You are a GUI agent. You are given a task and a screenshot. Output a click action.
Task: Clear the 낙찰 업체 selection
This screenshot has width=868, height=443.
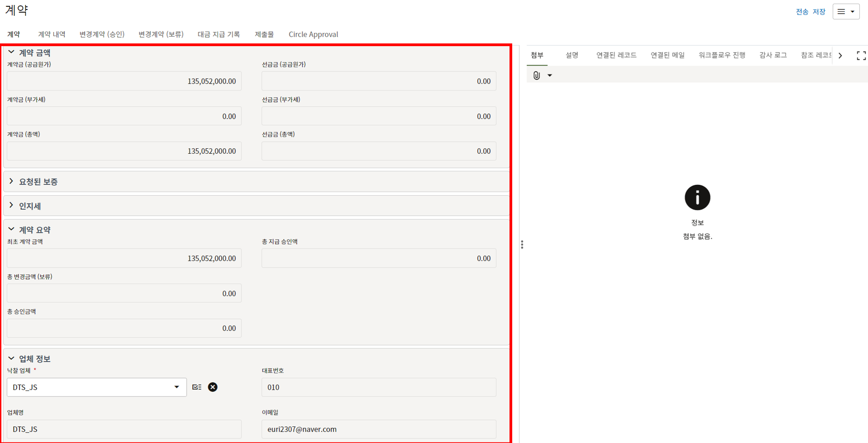pyautogui.click(x=212, y=387)
